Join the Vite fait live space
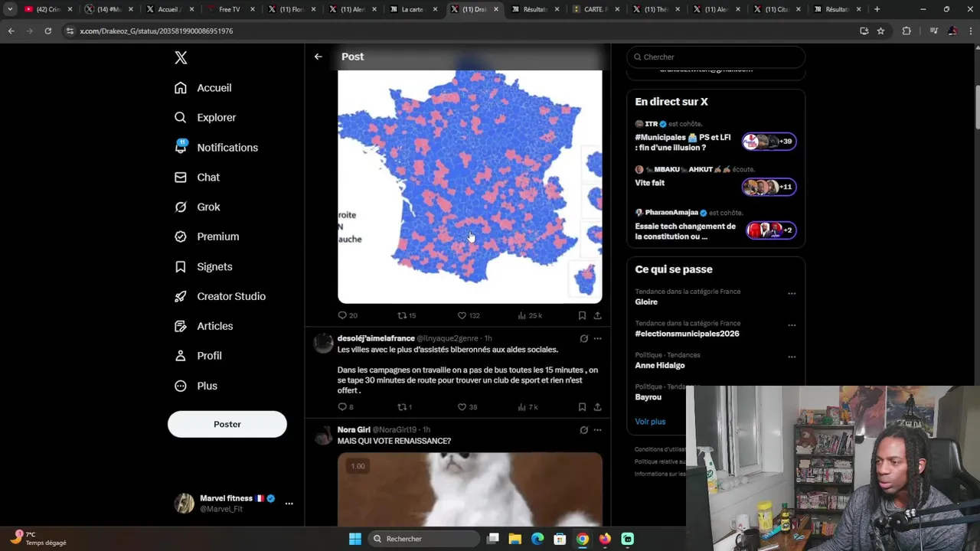This screenshot has width=980, height=551. (769, 187)
